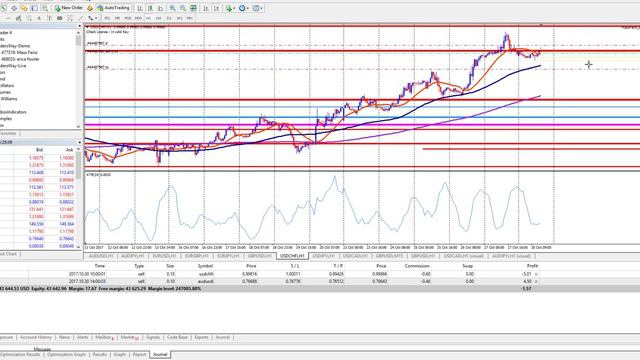Viewport: 640px width, 360px height.
Task: Click the Bid column header in Market Watch
Action: (x=39, y=150)
